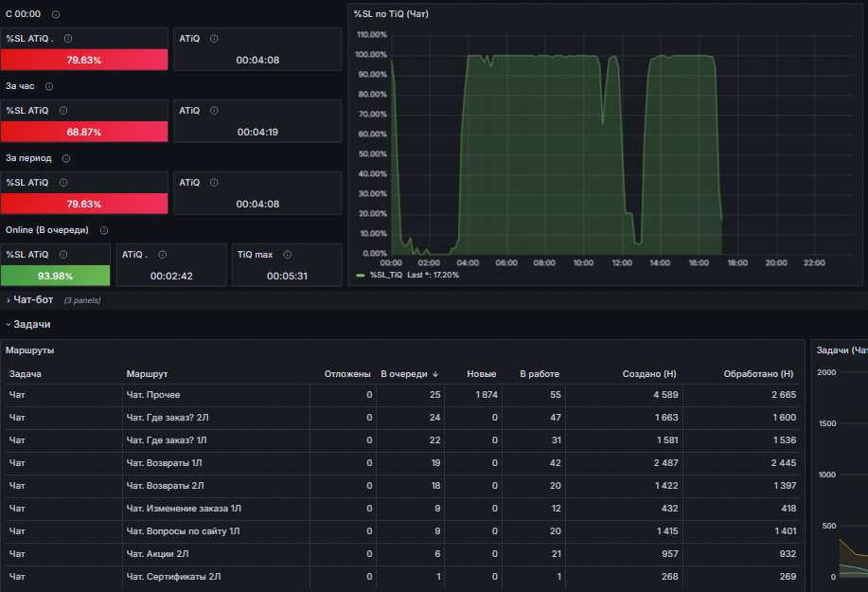Image resolution: width=868 pixels, height=592 pixels.
Task: Click the Маршруты panel title
Action: pyautogui.click(x=30, y=350)
